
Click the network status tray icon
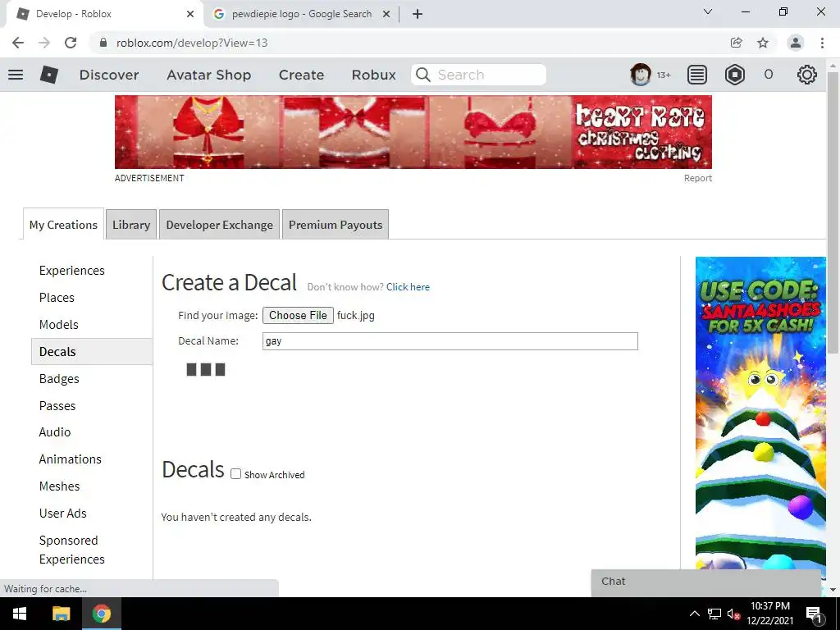pos(714,614)
